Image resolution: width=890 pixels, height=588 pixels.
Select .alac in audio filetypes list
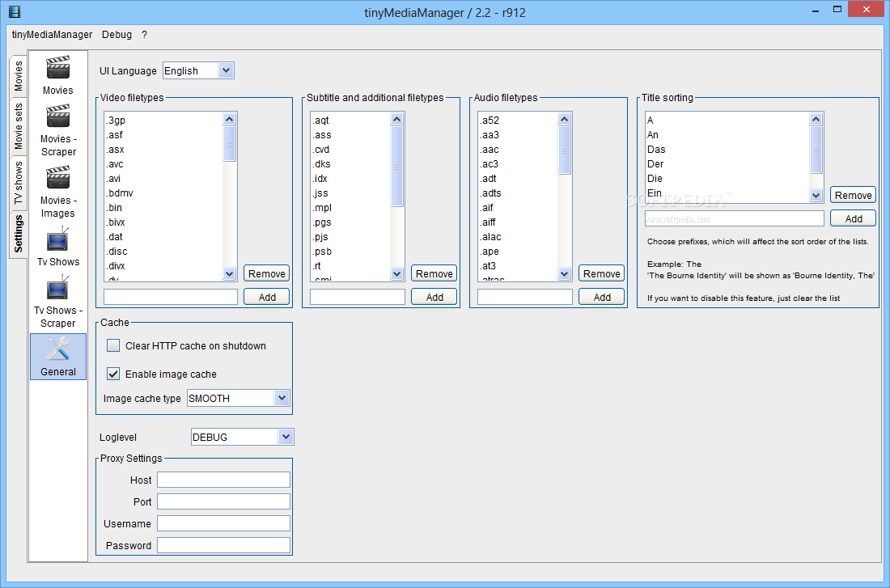coord(518,237)
